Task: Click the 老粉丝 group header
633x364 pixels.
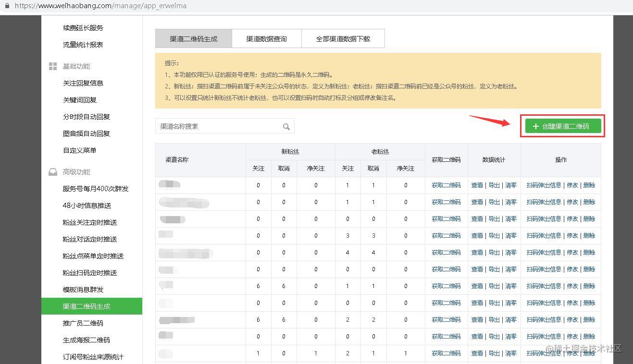Action: click(380, 152)
